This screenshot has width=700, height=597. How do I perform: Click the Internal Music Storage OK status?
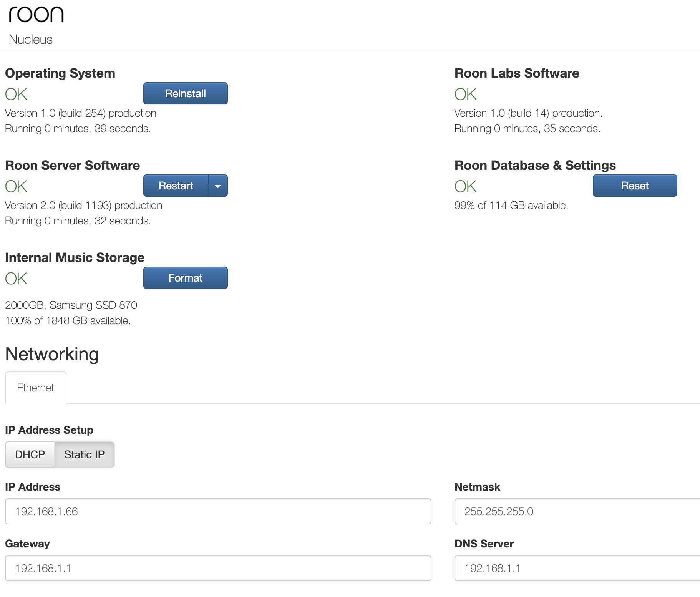[x=16, y=279]
